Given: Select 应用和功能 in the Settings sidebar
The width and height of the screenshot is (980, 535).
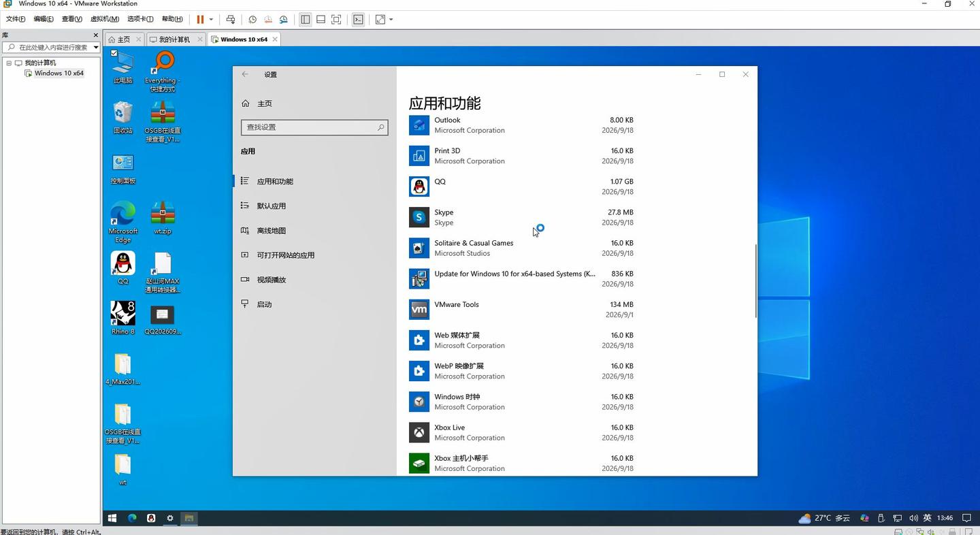Looking at the screenshot, I should (x=314, y=181).
